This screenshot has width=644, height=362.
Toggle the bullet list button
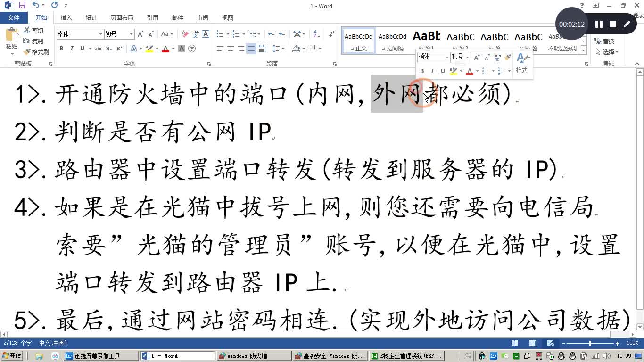point(219,34)
